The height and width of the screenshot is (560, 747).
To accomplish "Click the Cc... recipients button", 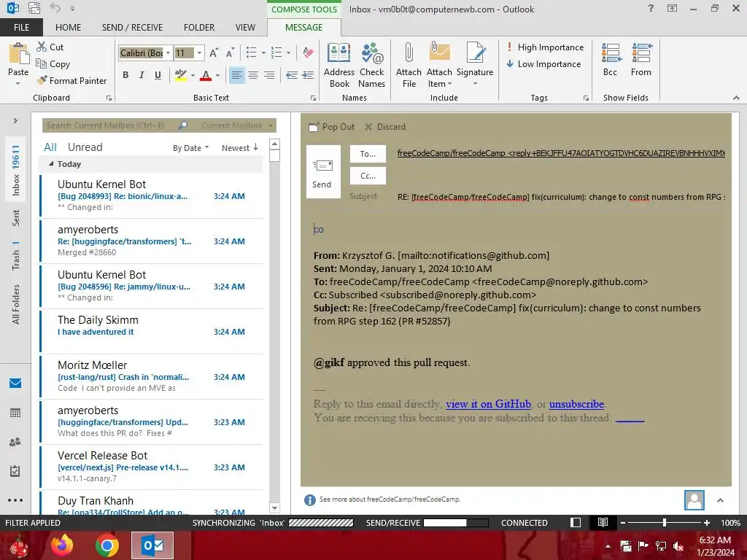I will 368,176.
